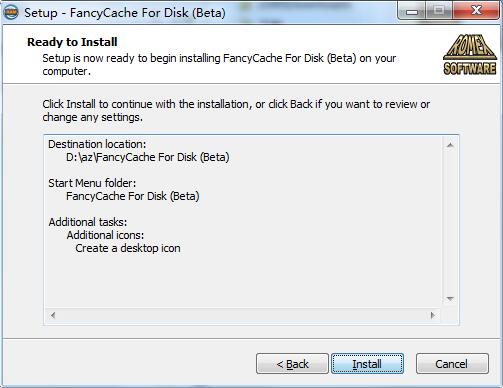Close the setup window

476,11
